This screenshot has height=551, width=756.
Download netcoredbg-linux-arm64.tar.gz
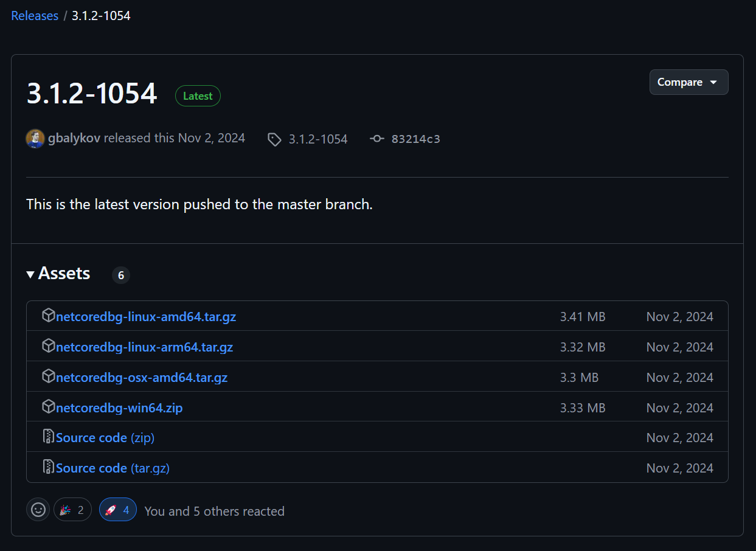144,347
